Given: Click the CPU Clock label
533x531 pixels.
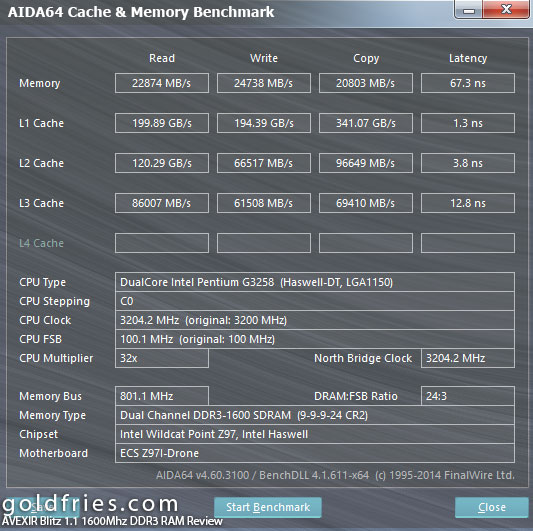Looking at the screenshot, I should (x=45, y=320).
